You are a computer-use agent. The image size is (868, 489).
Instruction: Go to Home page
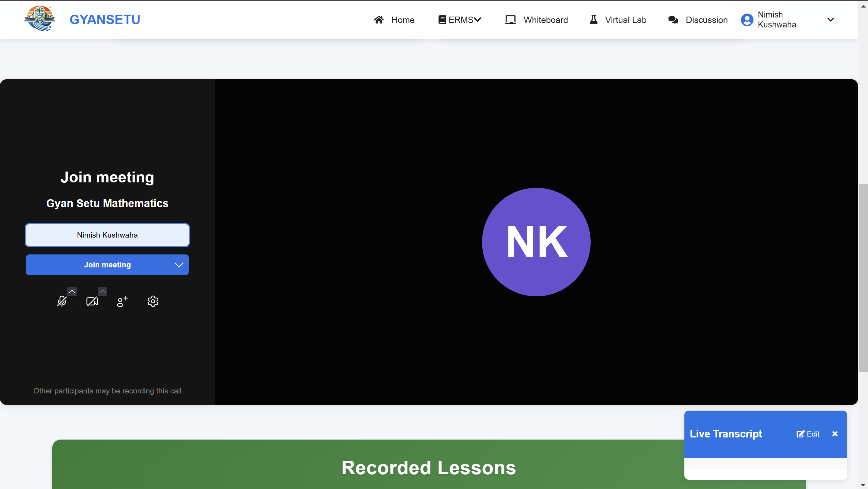[394, 20]
